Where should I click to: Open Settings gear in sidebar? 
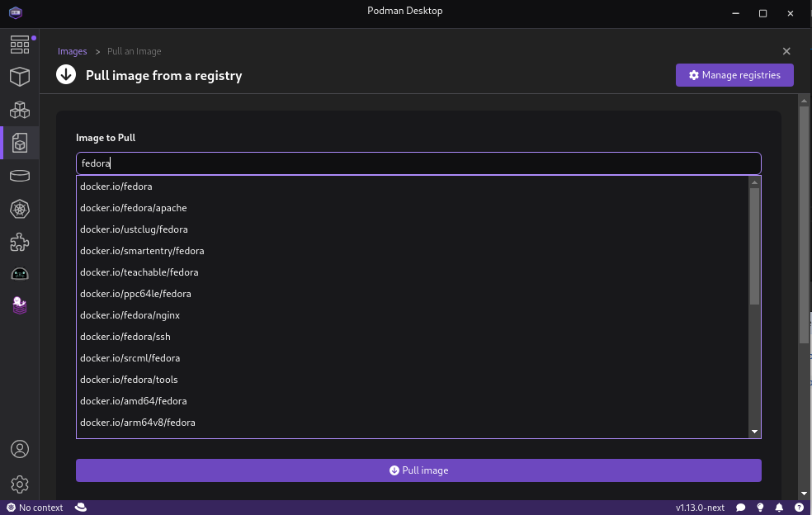(x=20, y=484)
